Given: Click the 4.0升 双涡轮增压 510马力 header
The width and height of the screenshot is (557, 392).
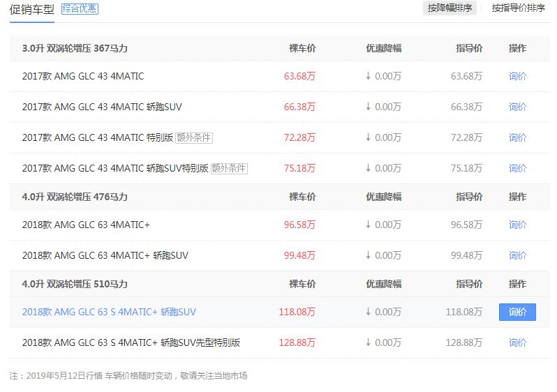Looking at the screenshot, I should pos(75,284).
